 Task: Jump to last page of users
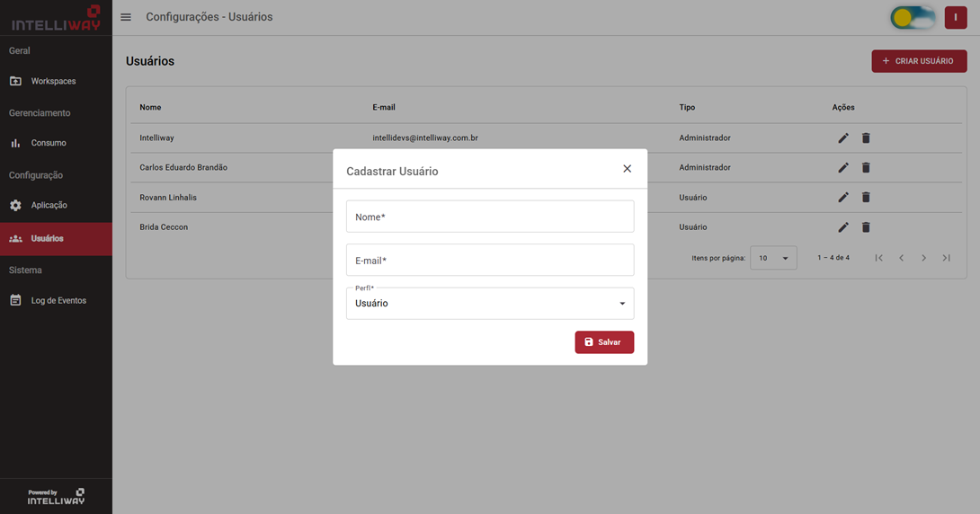click(946, 258)
